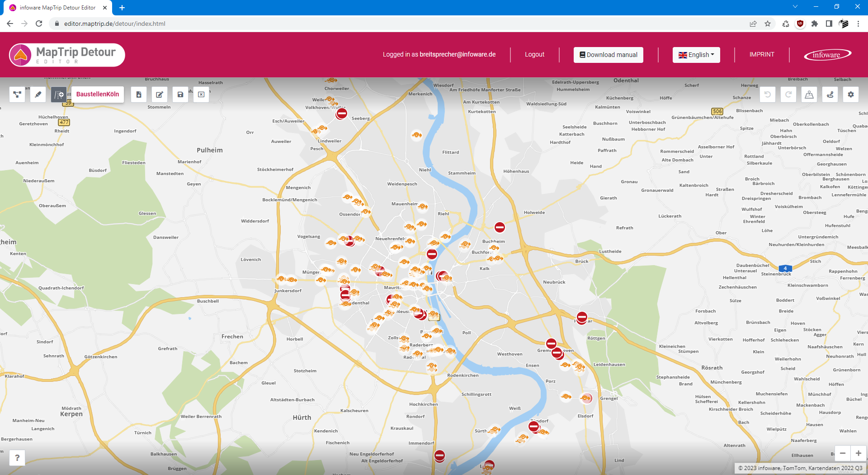This screenshot has width=868, height=475.
Task: Select highlighted detour marker near Grengel
Action: 586,398
